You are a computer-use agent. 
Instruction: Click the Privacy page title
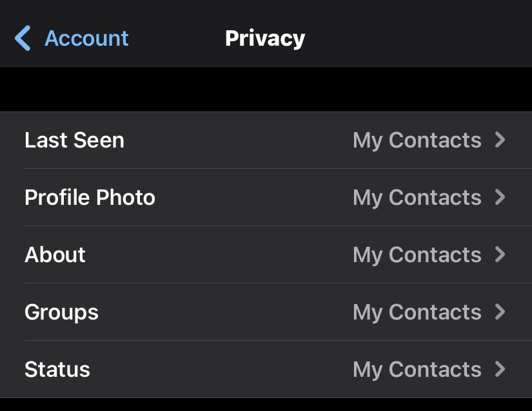265,39
